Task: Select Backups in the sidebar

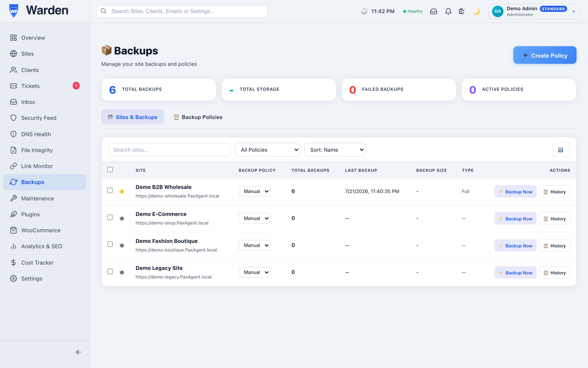Action: click(45, 182)
